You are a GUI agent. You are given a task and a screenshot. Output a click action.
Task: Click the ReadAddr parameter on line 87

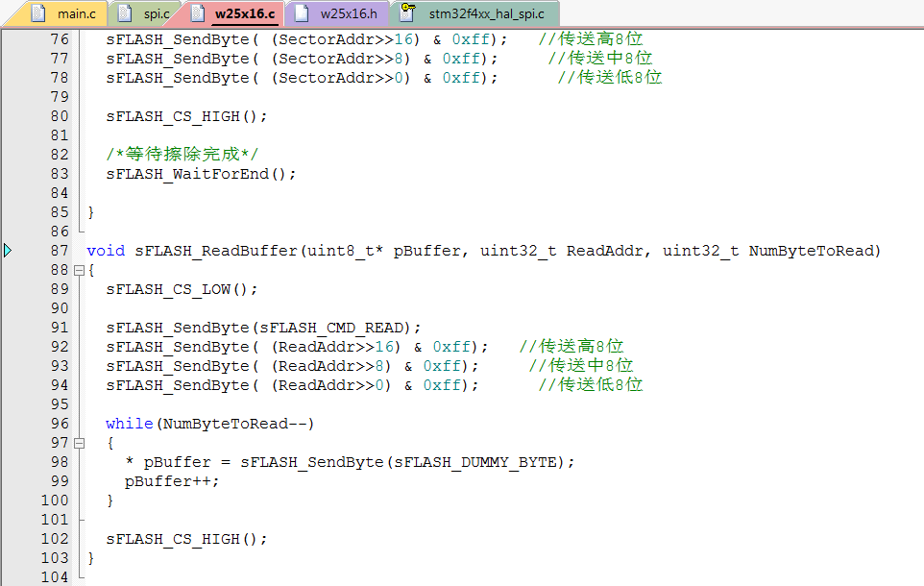click(x=604, y=251)
